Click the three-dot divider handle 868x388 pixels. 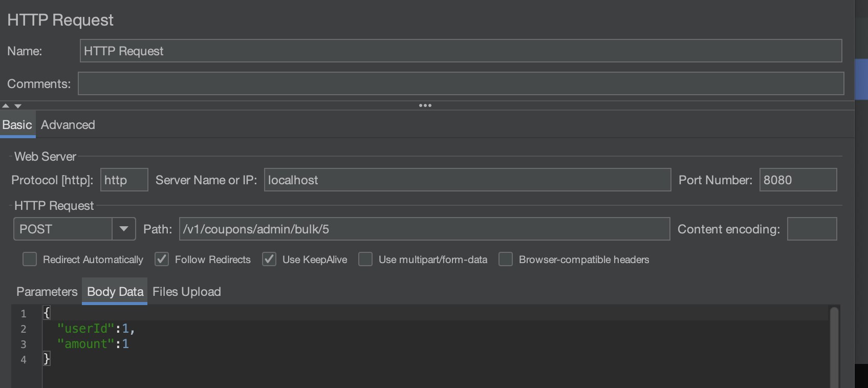[425, 105]
